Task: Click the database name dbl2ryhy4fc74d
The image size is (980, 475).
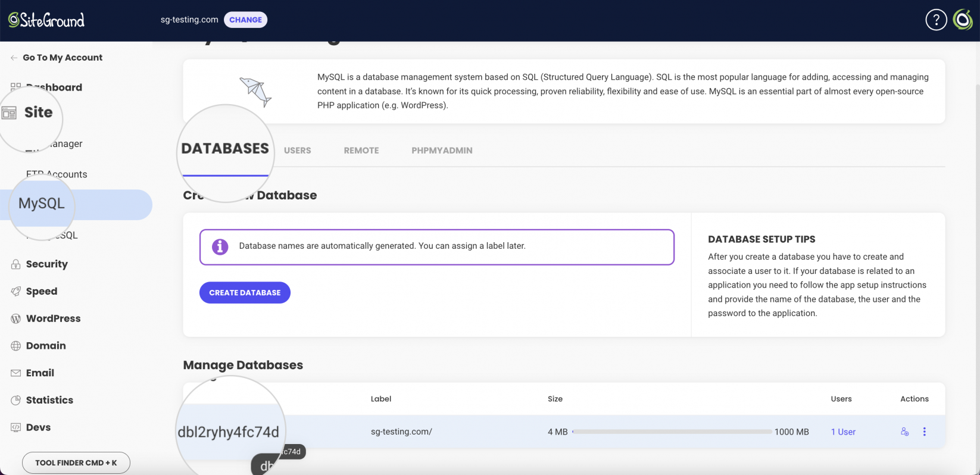Action: coord(228,432)
